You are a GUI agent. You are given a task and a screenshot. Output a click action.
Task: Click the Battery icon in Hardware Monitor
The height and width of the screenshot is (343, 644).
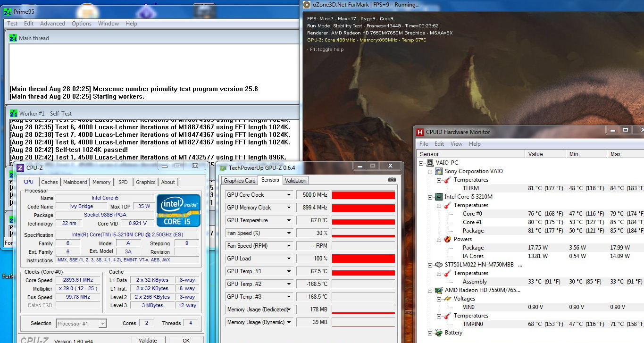click(438, 333)
